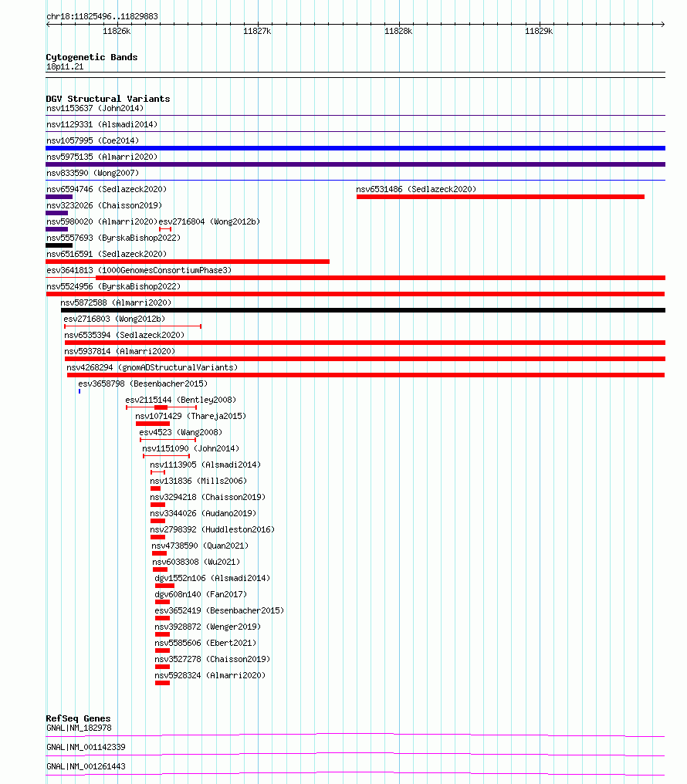Select the red bar of nsv6516591 (Sedlazeck2020)
687x784 pixels.
tap(188, 262)
